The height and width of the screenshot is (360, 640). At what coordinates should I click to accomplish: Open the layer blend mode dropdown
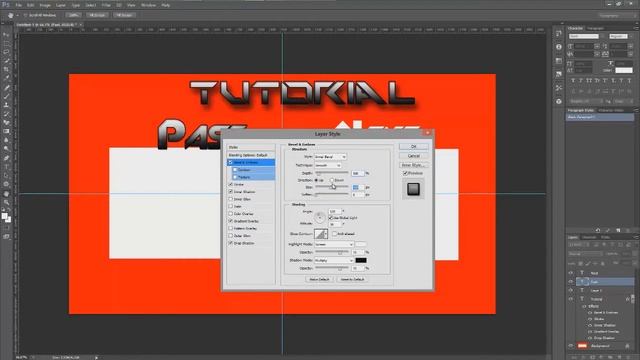click(584, 253)
